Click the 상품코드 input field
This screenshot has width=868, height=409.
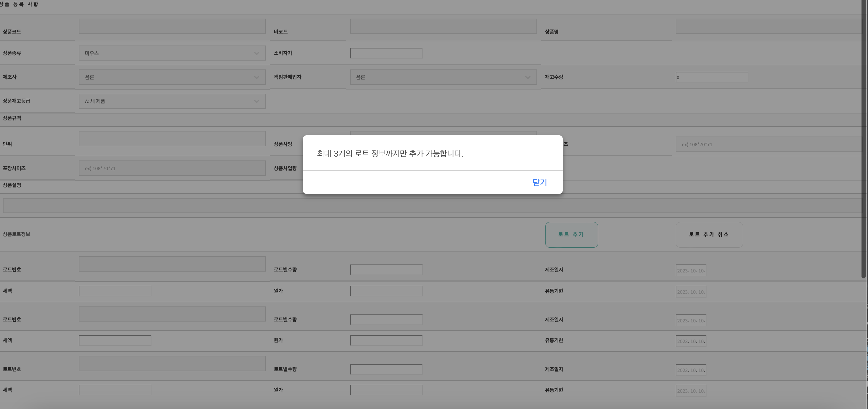point(172,26)
